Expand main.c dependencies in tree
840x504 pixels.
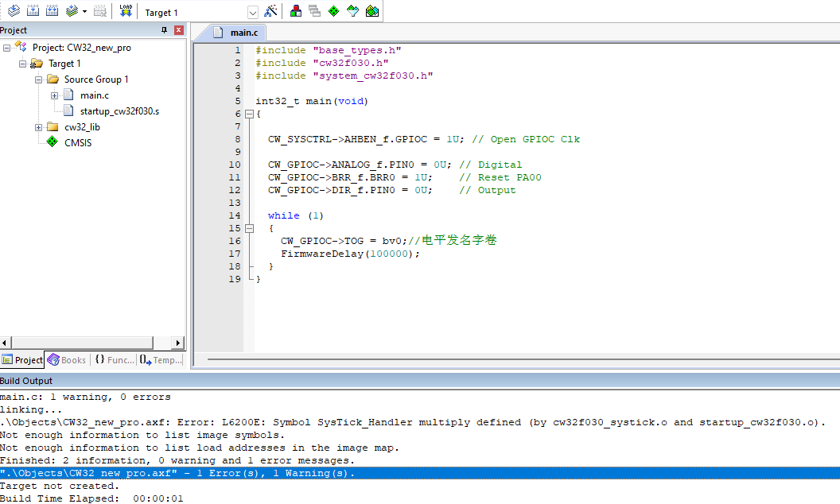click(55, 95)
